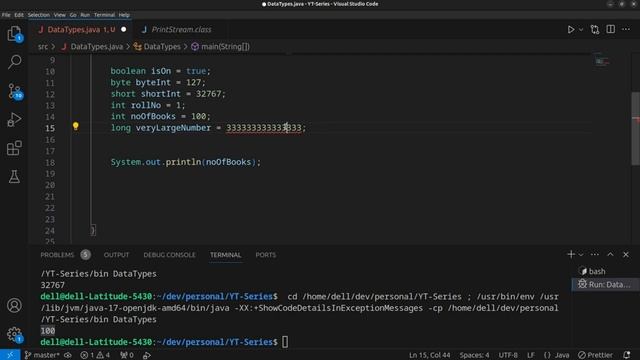Open the Testing flask icon

coord(14,177)
